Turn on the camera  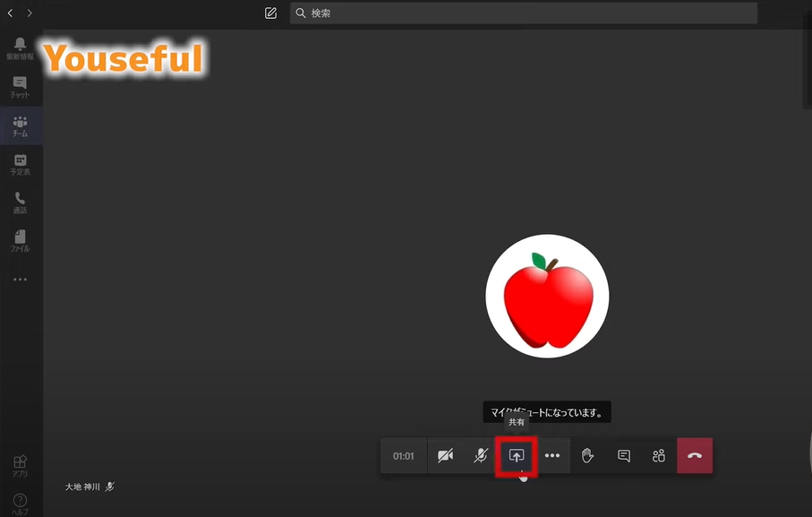click(x=445, y=456)
